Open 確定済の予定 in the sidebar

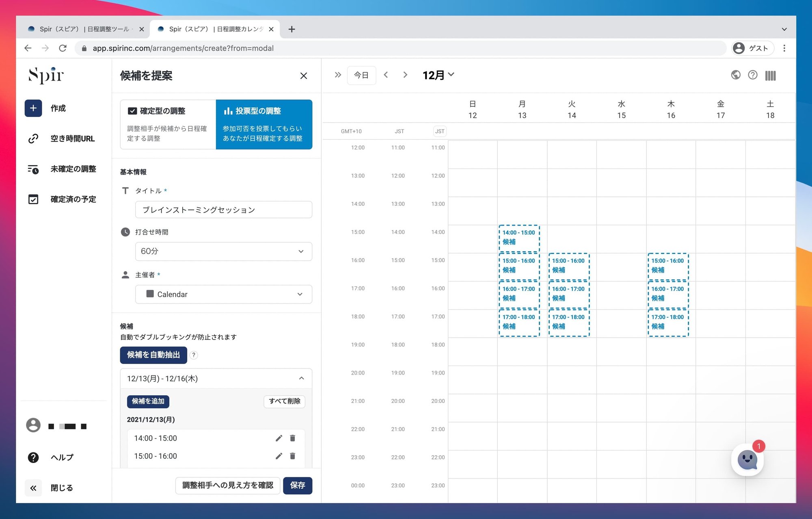(x=73, y=199)
